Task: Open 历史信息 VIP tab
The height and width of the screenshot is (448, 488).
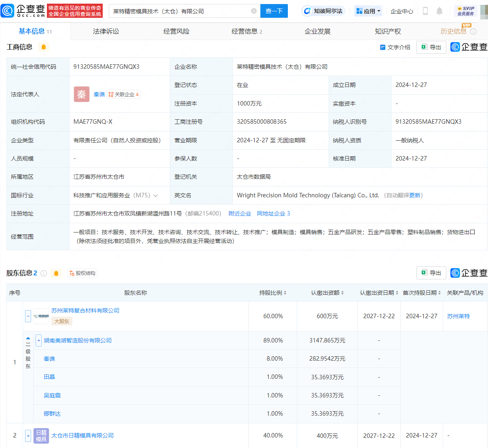Action: pos(453,32)
